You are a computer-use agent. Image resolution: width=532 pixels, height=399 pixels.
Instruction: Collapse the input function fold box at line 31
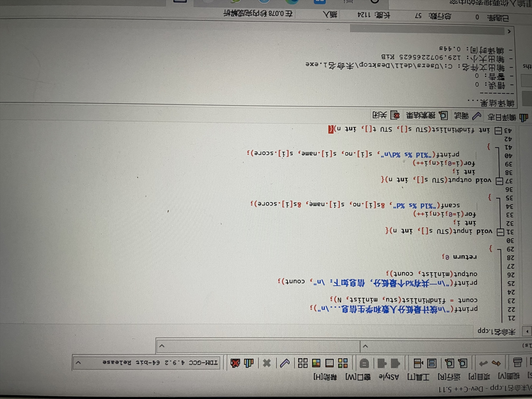(500, 232)
